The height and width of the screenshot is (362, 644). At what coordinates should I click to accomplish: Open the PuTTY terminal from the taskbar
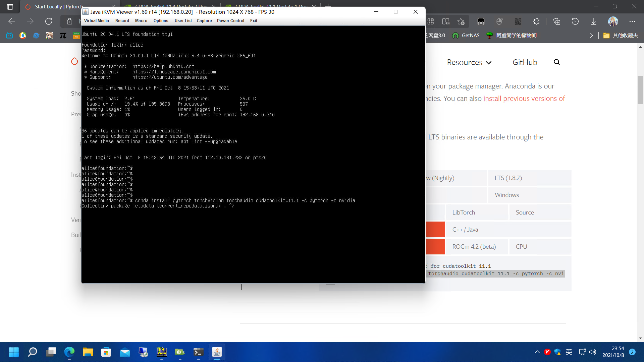coord(199,352)
